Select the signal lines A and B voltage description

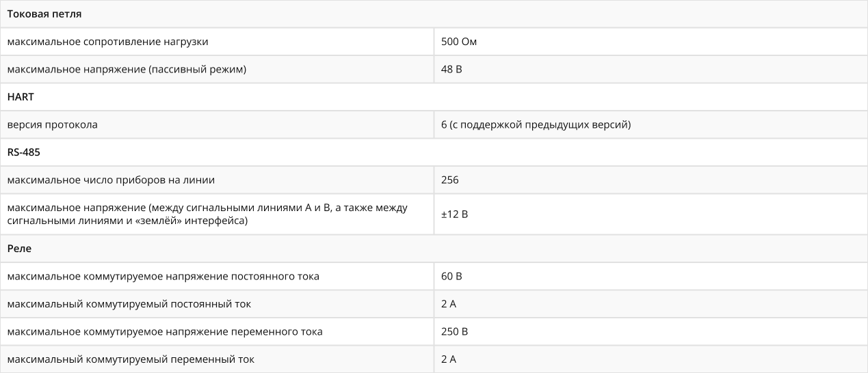coord(217,215)
